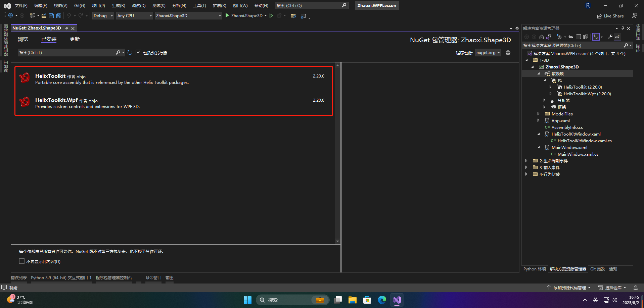
Task: Expand the 2-生命周期事件 folder
Action: pos(526,161)
